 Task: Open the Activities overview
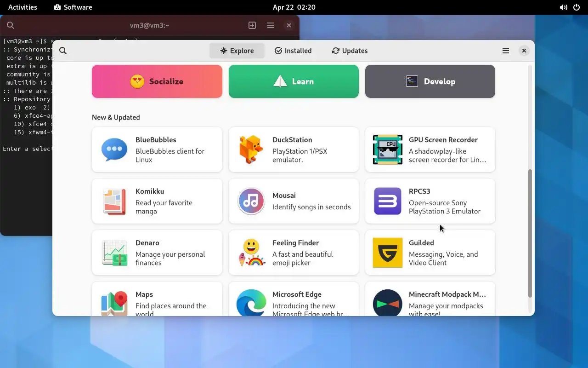[23, 7]
